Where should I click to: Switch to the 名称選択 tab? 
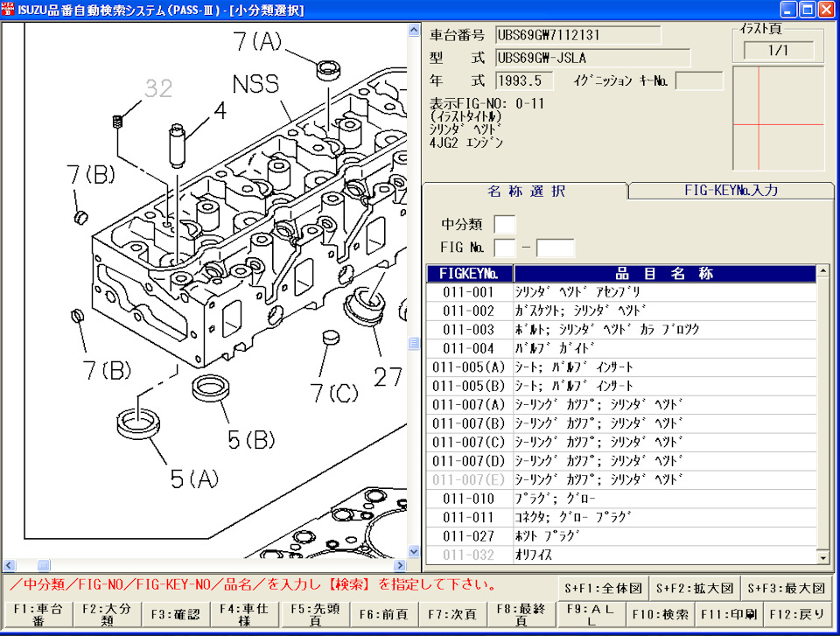pyautogui.click(x=526, y=191)
